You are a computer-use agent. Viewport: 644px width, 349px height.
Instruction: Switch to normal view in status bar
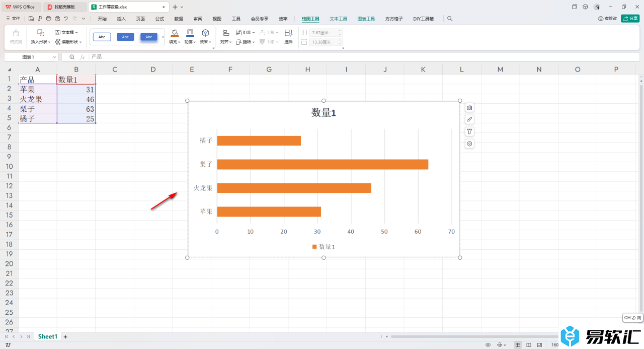[x=518, y=345]
